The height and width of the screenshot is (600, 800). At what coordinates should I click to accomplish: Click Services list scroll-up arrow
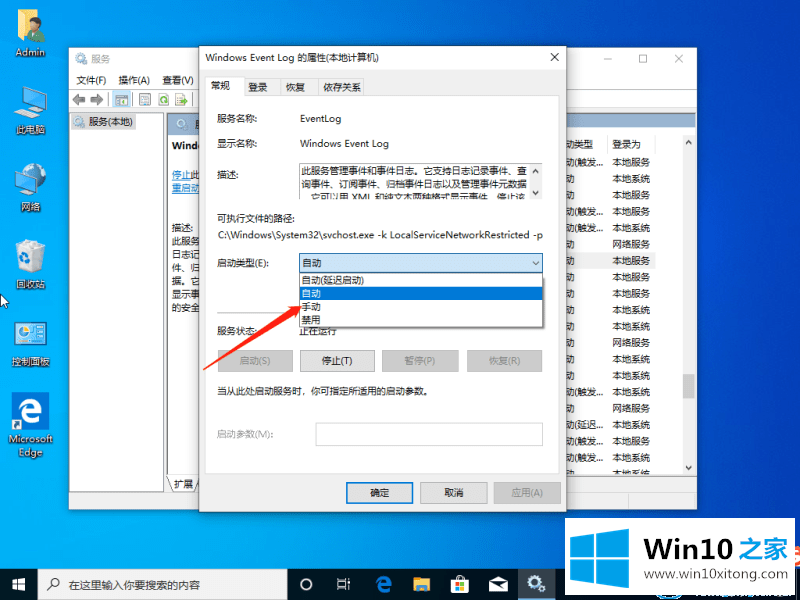coord(689,142)
